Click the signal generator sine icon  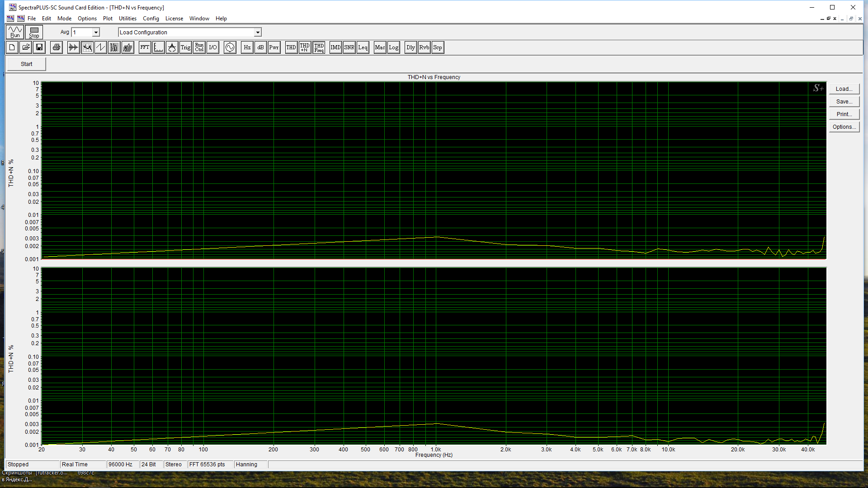coord(230,47)
